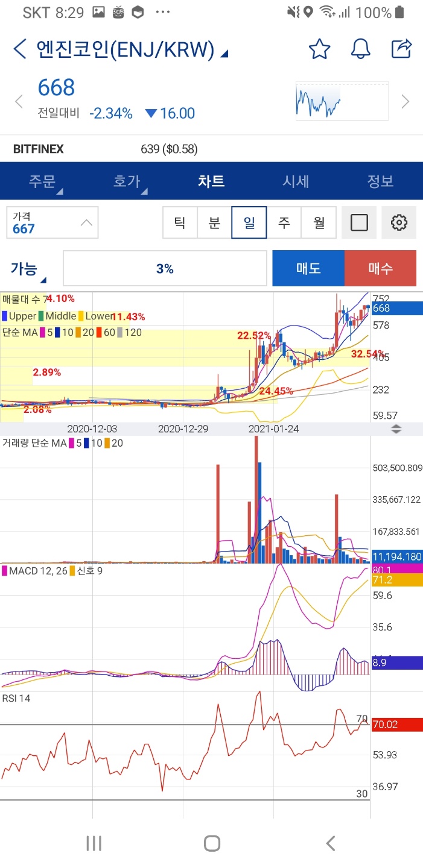Click the MACD 12, 26 indicator label

(x=39, y=570)
